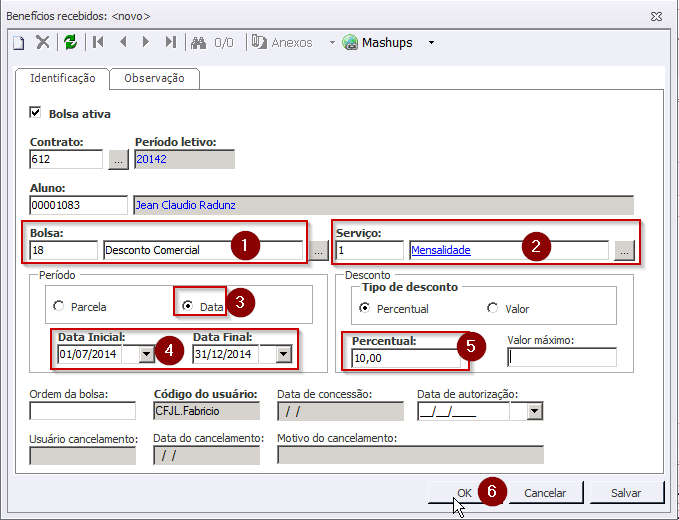679x520 pixels.
Task: Go to the next record
Action: 146,43
